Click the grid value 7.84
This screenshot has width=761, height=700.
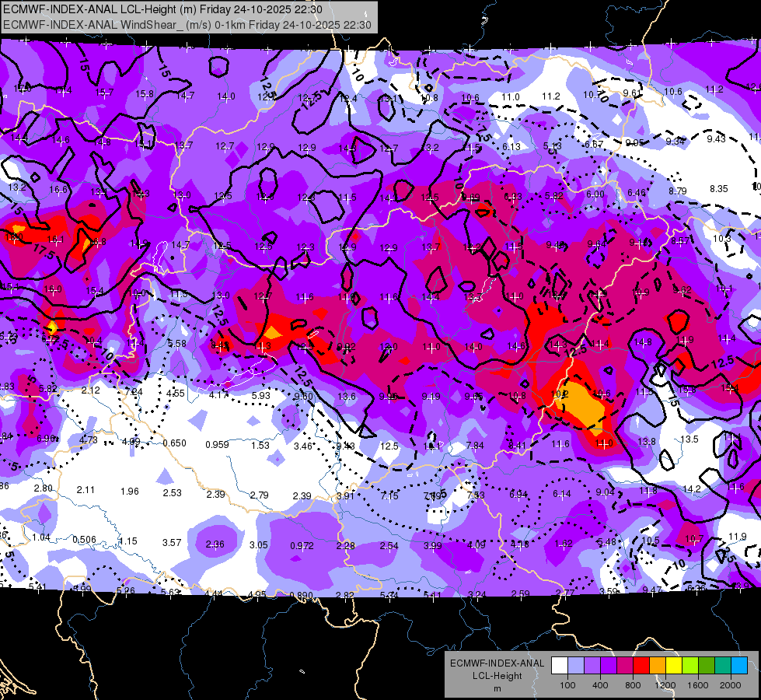(x=475, y=446)
